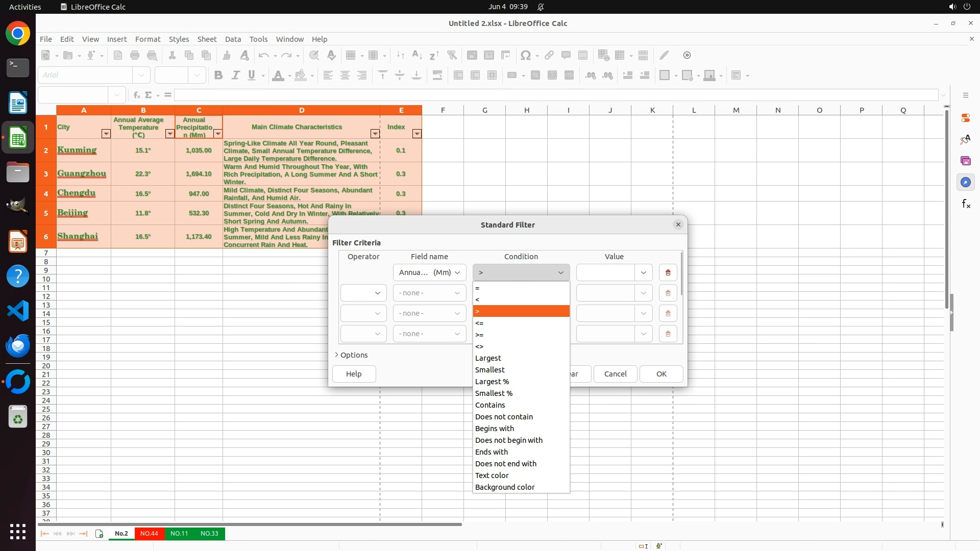Open the Navigator sidebar icon
The width and height of the screenshot is (980, 551).
(x=966, y=182)
